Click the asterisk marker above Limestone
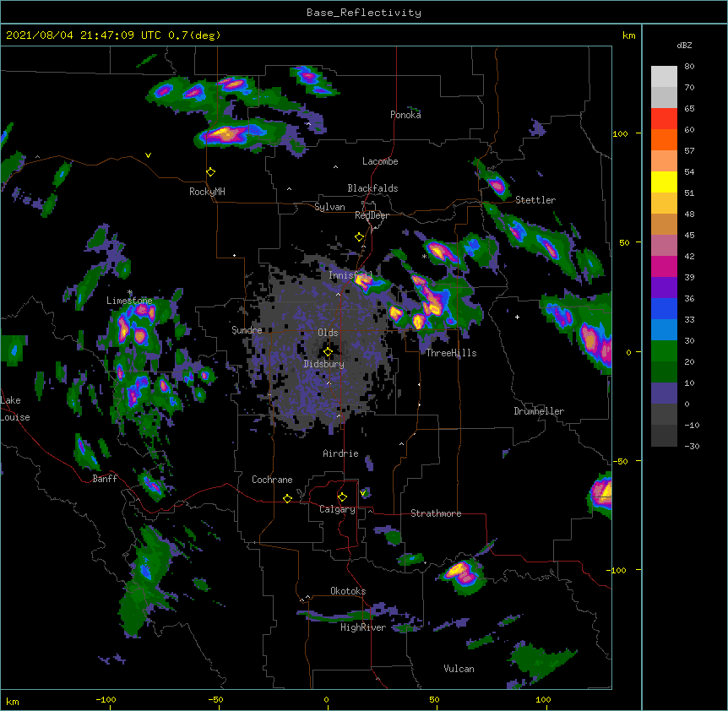 click(130, 292)
